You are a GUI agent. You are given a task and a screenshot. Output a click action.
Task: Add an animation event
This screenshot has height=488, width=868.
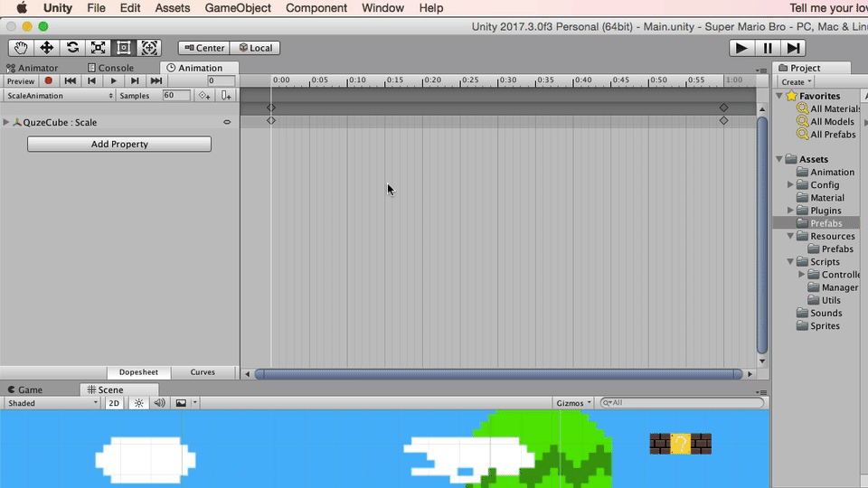[226, 96]
